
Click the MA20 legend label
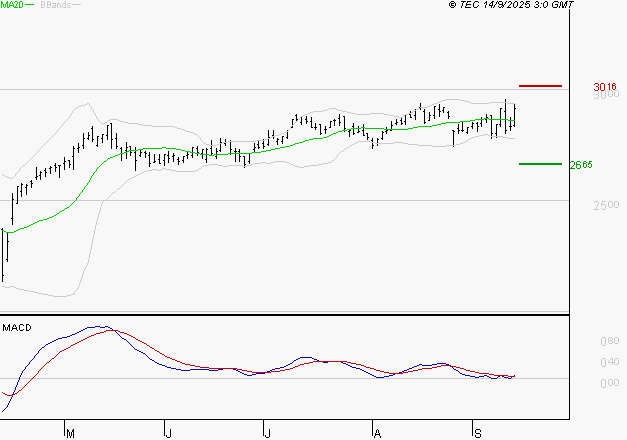click(12, 5)
